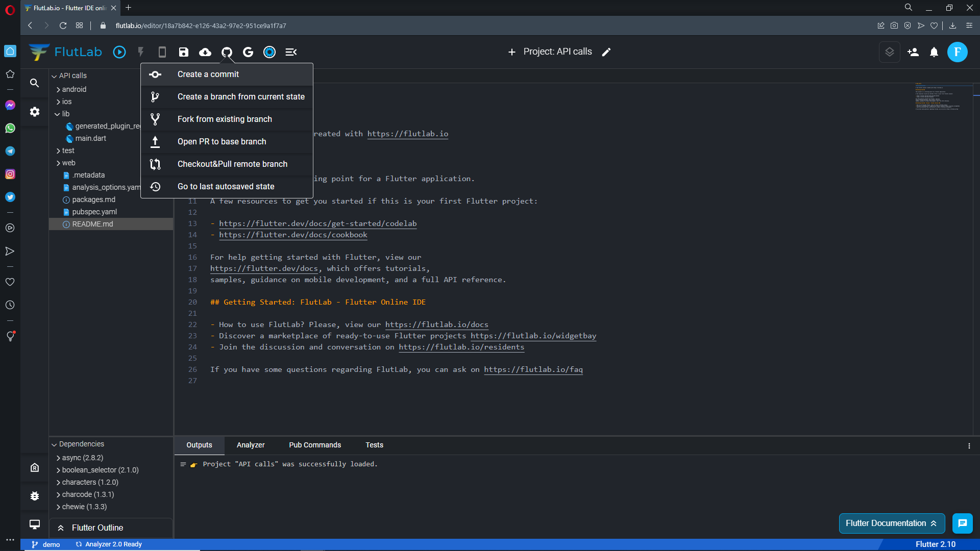Viewport: 980px width, 551px height.
Task: Select Create a branch from current state
Action: coord(227,97)
